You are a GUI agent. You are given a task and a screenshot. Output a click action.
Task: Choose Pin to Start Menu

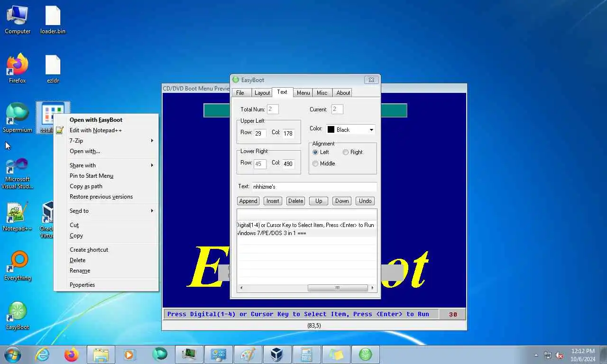(106, 176)
